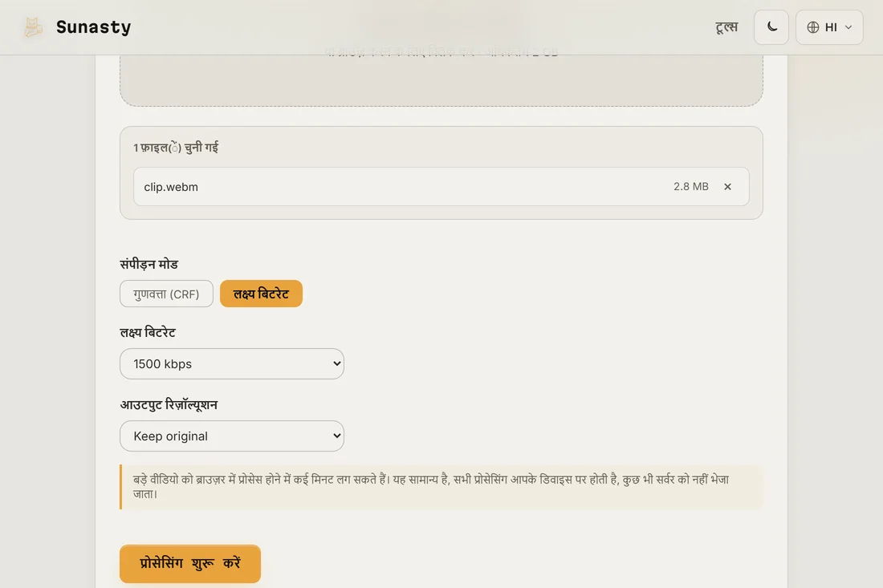Viewport: 883px width, 588px height.
Task: Click the file drop zone area
Action: (x=441, y=80)
